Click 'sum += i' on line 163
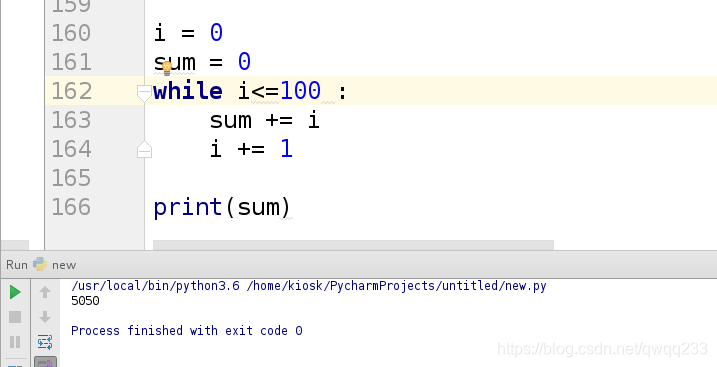 click(264, 121)
